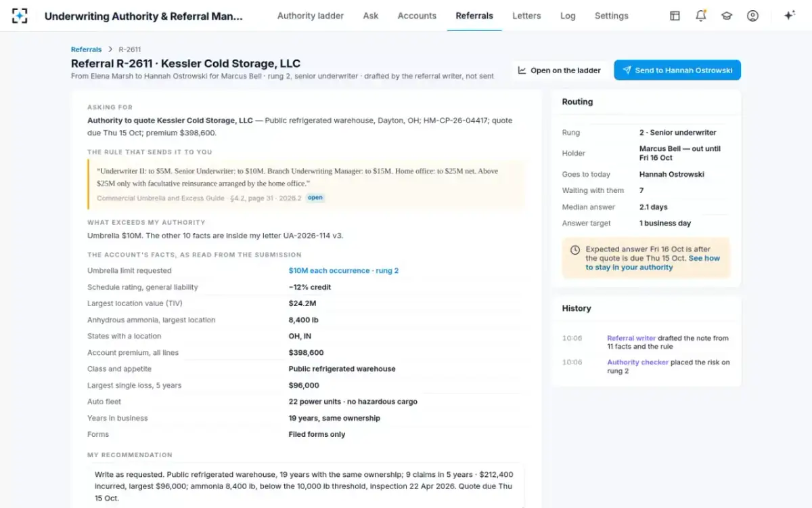Click the Routing panel heading

pyautogui.click(x=577, y=102)
